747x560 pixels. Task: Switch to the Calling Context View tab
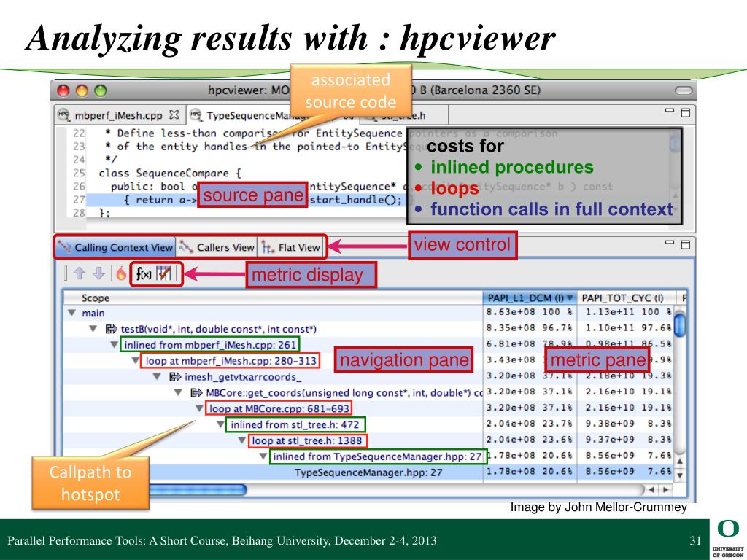coord(115,247)
